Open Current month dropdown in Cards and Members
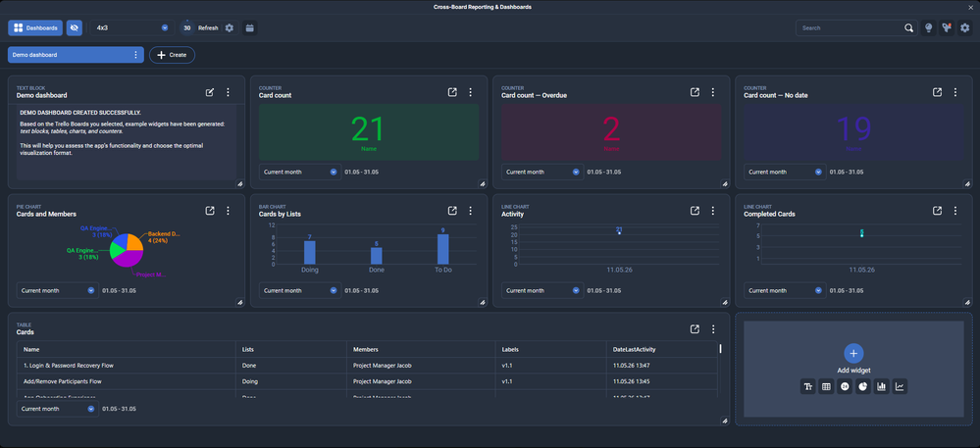Screen dimensions: 980x448 click(x=58, y=290)
